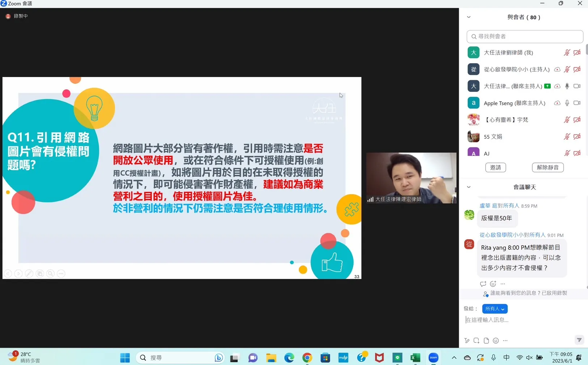Image resolution: width=588 pixels, height=365 pixels.
Task: Add a reaction to 小小's chat message
Action: 492,284
